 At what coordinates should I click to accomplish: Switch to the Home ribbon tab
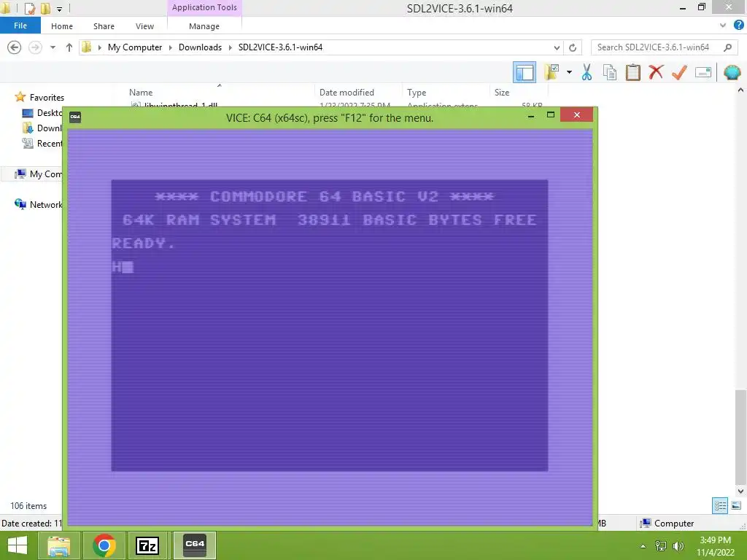click(x=62, y=26)
